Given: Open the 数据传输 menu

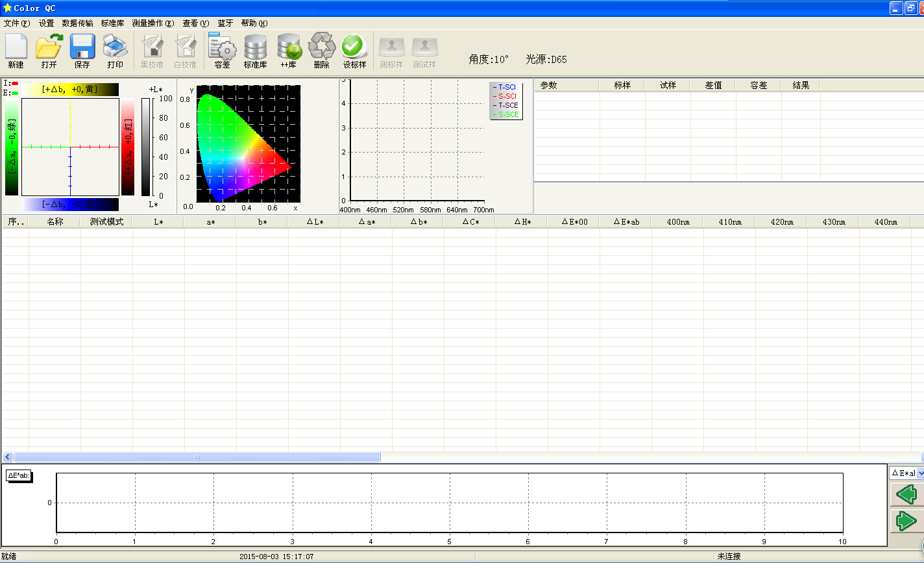Looking at the screenshot, I should point(78,23).
